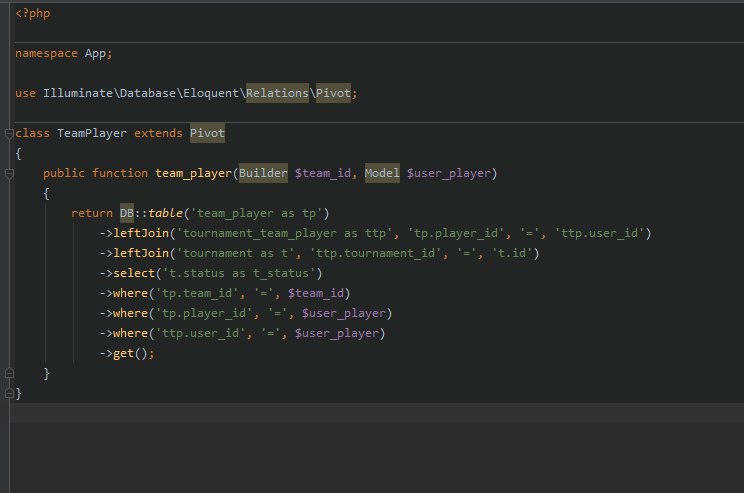Click the highlighted 'Pivot' in use statement

click(x=333, y=93)
